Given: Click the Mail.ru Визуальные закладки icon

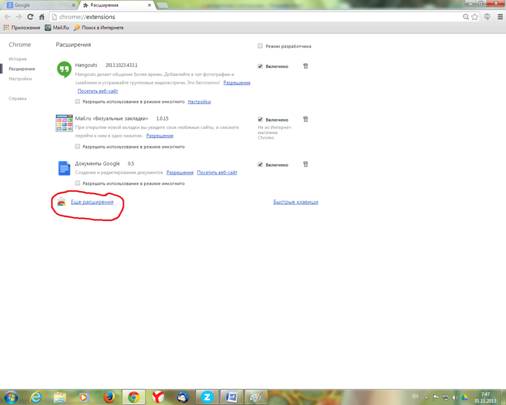Looking at the screenshot, I should (x=64, y=123).
